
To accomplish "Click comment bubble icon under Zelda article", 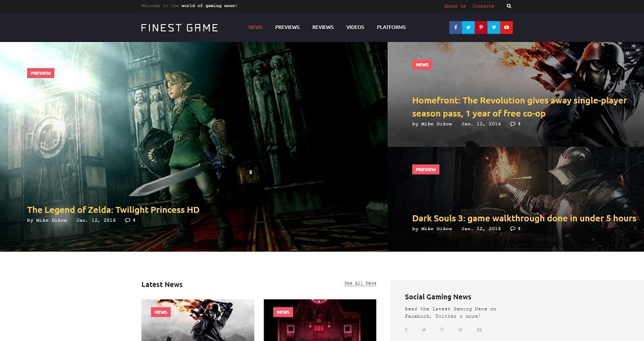I will pos(128,220).
